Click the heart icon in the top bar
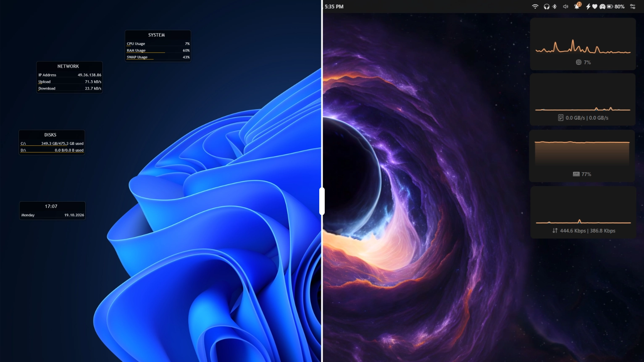The width and height of the screenshot is (644, 362). point(595,6)
